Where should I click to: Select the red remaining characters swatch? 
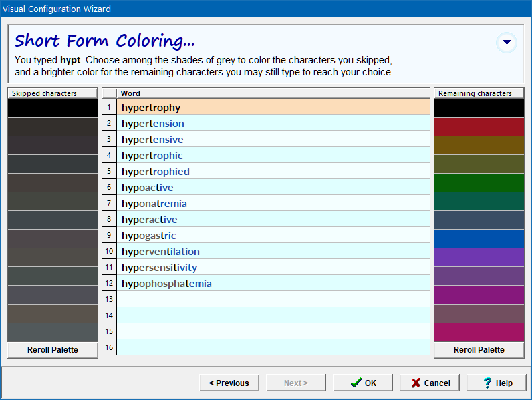click(479, 126)
